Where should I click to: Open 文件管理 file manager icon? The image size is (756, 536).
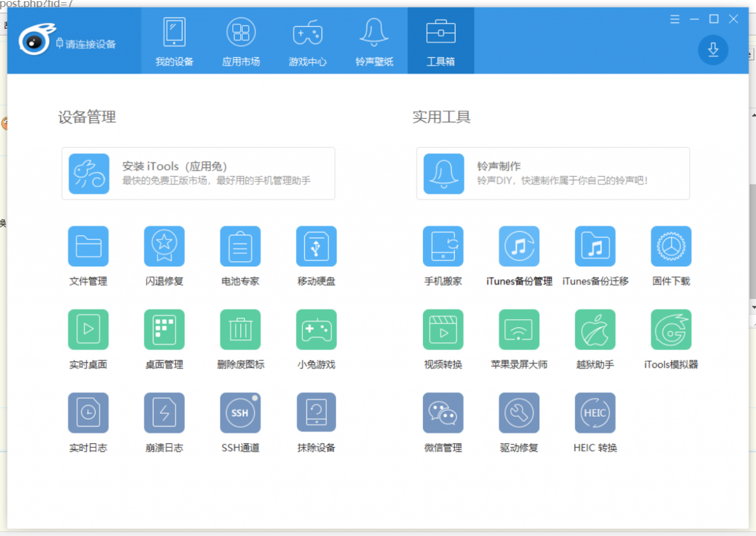89,246
